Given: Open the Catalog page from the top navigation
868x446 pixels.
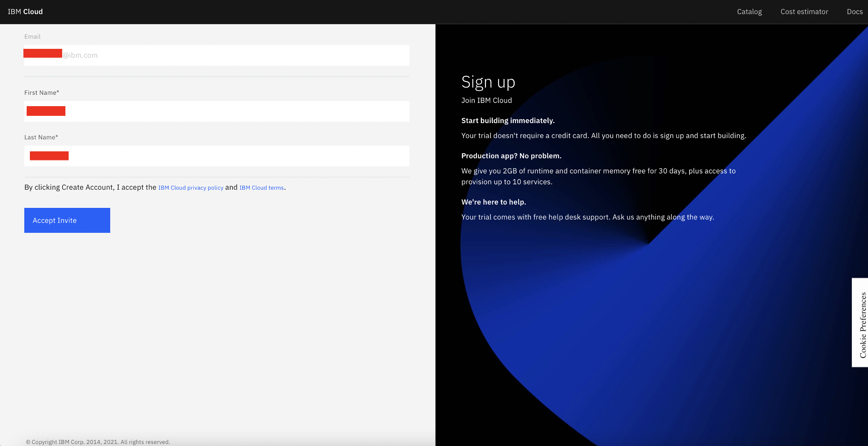Looking at the screenshot, I should pos(749,12).
